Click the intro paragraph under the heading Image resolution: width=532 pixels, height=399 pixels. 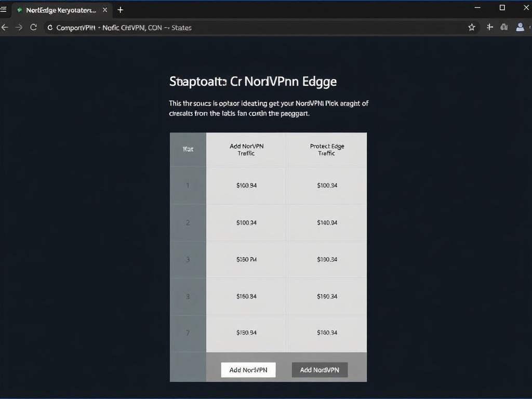269,108
